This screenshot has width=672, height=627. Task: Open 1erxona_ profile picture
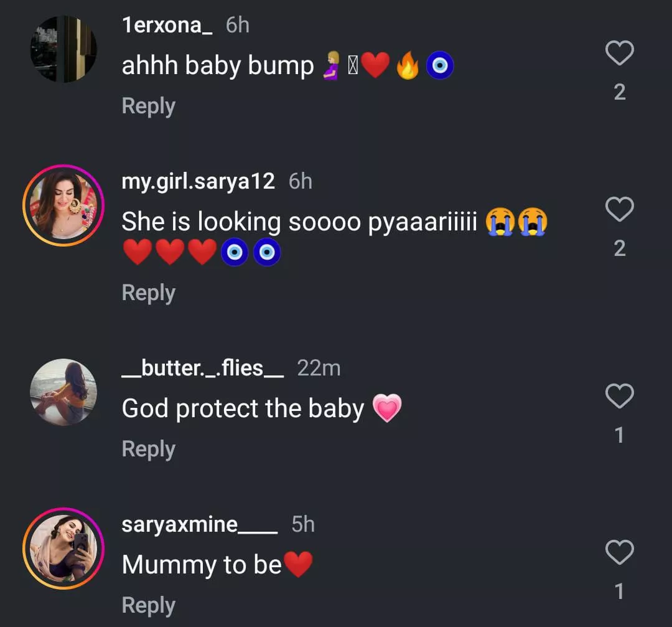(63, 49)
